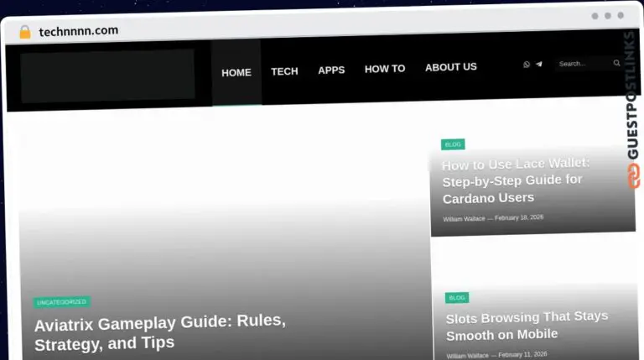Focus the Search input field
The image size is (644, 360).
click(x=583, y=64)
